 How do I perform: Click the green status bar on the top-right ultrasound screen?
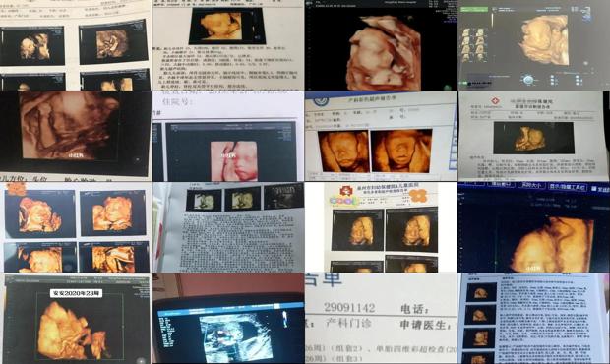[474, 9]
